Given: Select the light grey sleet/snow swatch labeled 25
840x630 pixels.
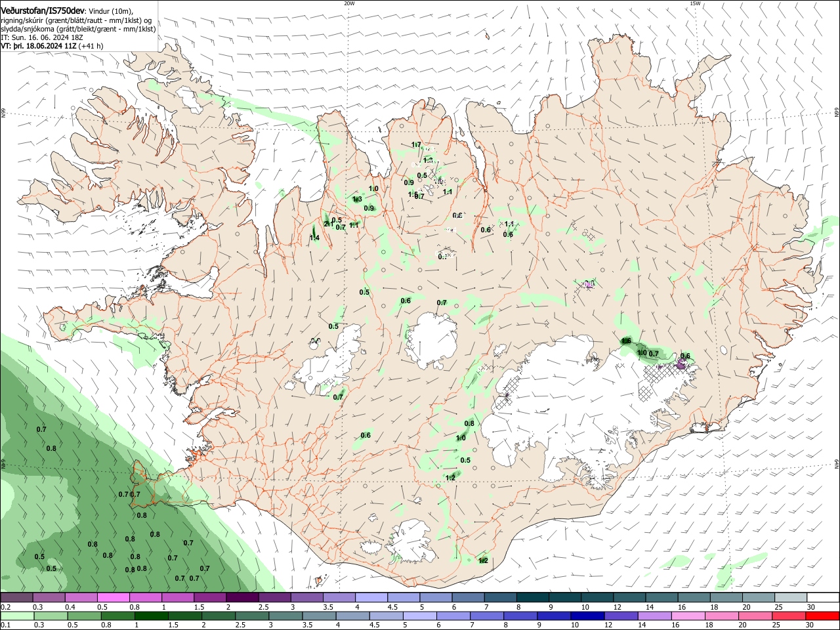Looking at the screenshot, I should [x=791, y=597].
